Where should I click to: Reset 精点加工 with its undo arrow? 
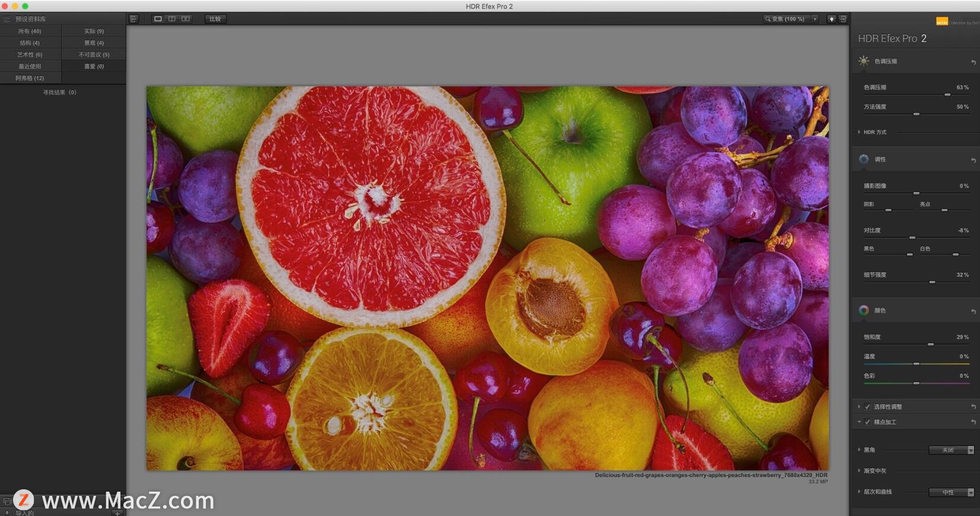point(973,422)
